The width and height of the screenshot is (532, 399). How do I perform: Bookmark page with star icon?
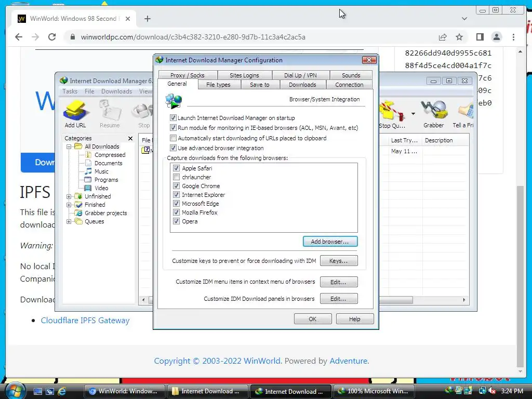point(459,37)
